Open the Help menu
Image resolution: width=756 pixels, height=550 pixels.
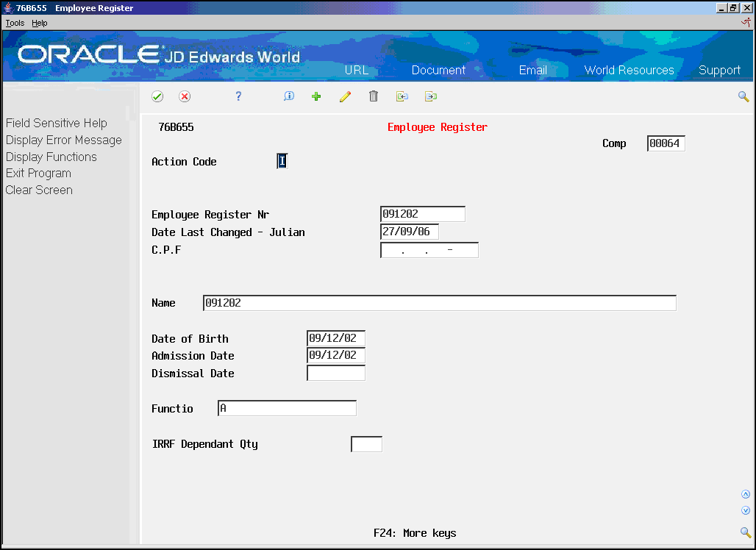pos(40,23)
